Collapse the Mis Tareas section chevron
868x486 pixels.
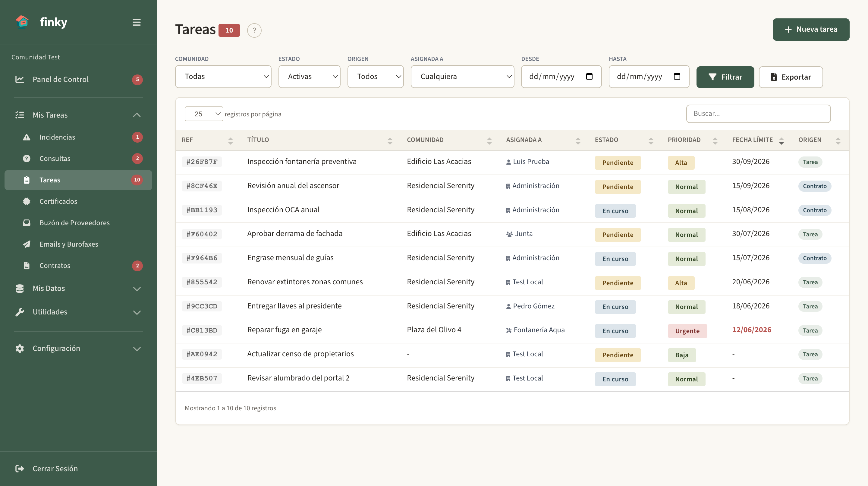click(x=137, y=115)
